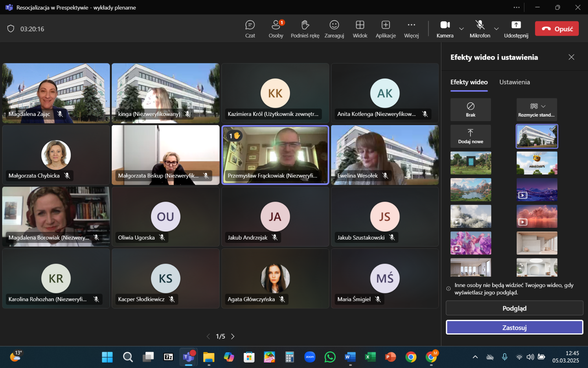This screenshot has width=588, height=368.
Task: Open the Czat chat panel
Action: pos(250,29)
